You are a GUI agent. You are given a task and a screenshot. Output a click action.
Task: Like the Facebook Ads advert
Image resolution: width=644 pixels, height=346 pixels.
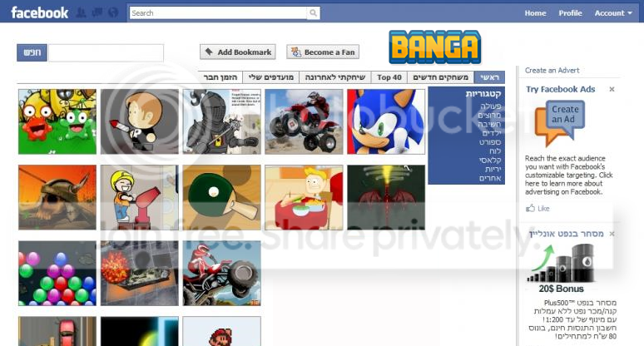(537, 208)
